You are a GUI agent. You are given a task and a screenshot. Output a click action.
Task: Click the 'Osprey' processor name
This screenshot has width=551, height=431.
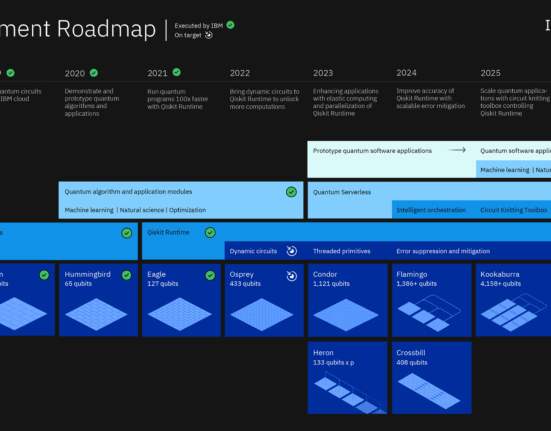241,274
